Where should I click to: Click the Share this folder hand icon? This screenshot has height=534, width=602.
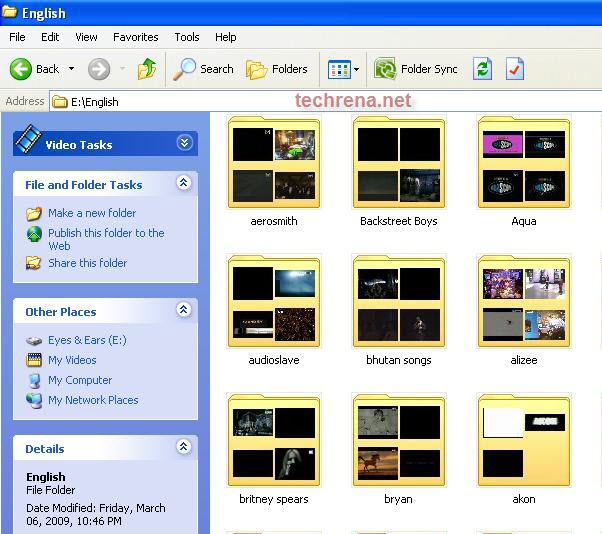[x=34, y=263]
